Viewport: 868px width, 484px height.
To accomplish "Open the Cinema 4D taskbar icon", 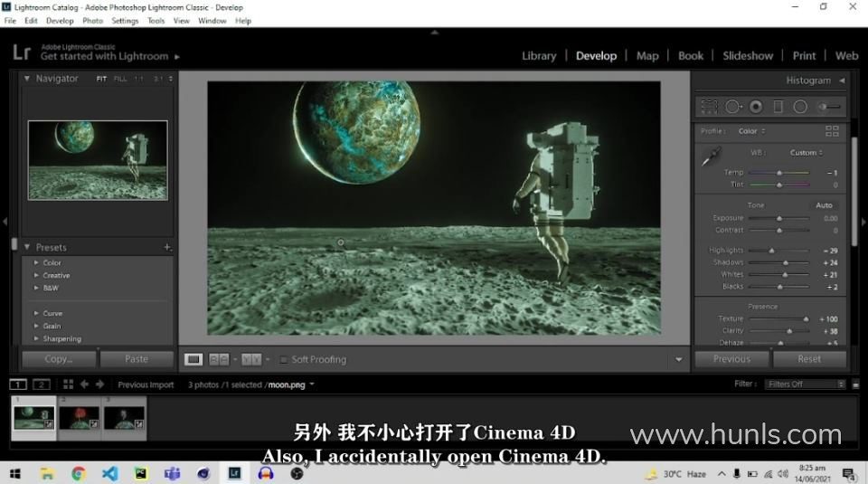I will coord(203,473).
